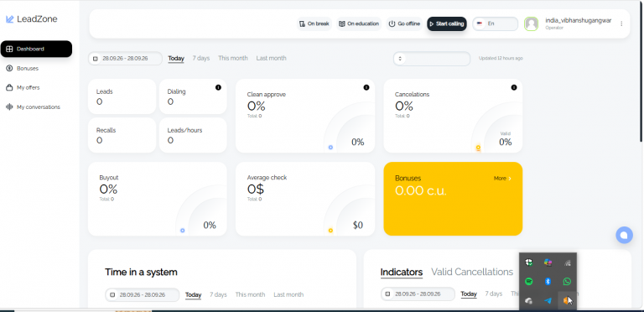Open the three-dot menu beside username

(621, 23)
